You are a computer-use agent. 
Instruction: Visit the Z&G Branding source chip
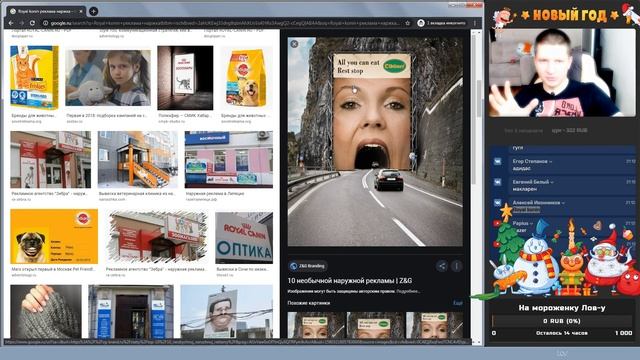tap(308, 266)
